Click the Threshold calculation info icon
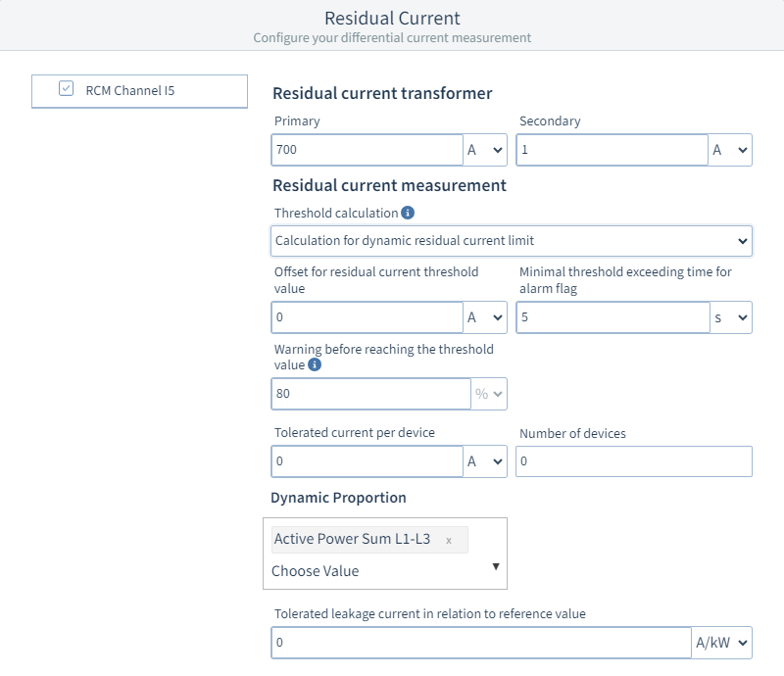The image size is (784, 676). 409,213
